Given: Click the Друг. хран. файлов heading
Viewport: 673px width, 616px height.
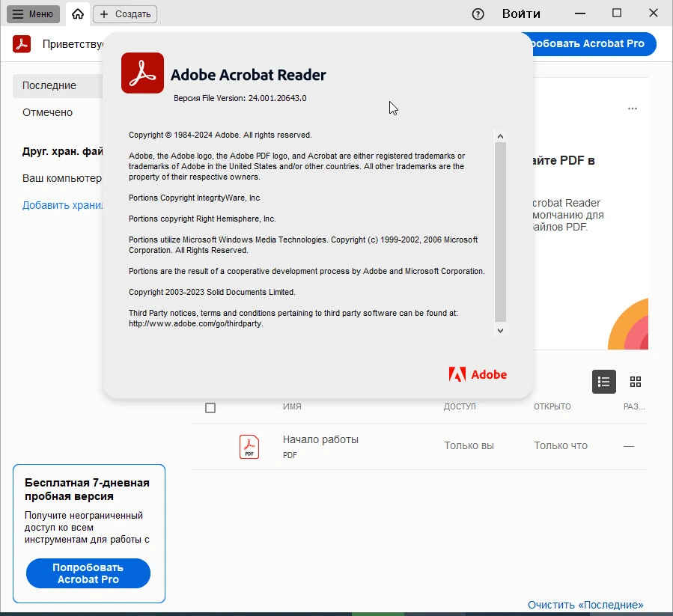Looking at the screenshot, I should [x=63, y=151].
